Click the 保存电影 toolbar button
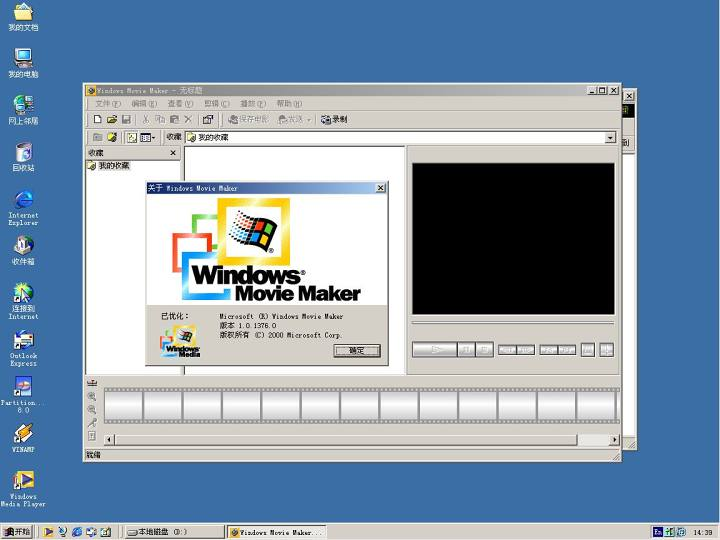 (x=248, y=119)
